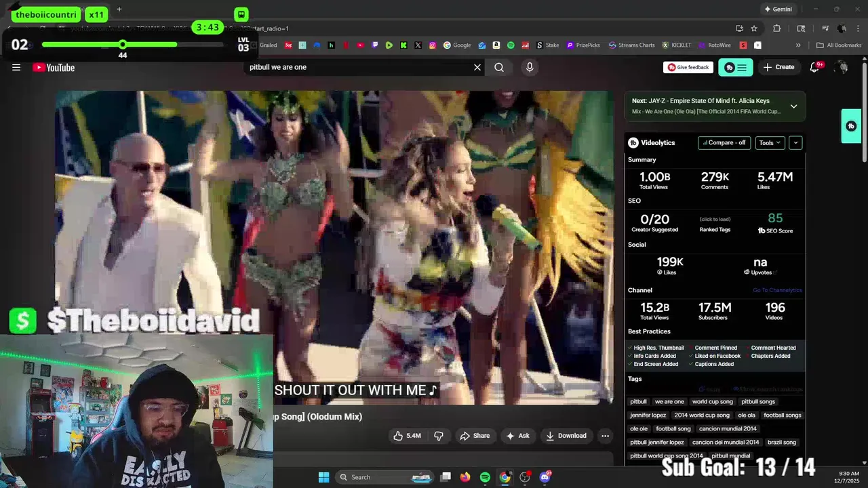
Task: Clear the search box with the X
Action: coord(477,67)
